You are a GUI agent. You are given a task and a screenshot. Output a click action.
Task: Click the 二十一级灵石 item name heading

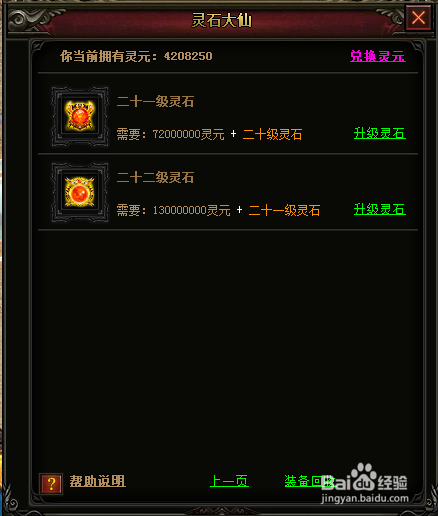pyautogui.click(x=155, y=102)
